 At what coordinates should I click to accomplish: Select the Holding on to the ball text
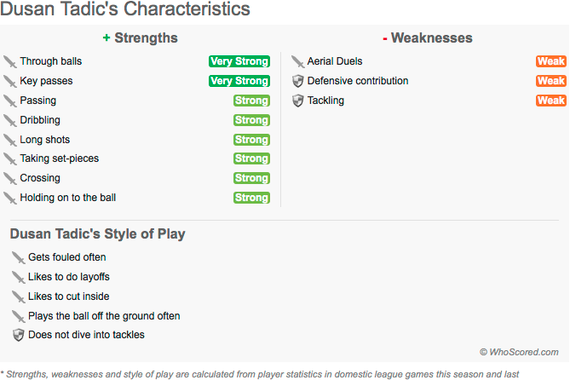tap(68, 197)
